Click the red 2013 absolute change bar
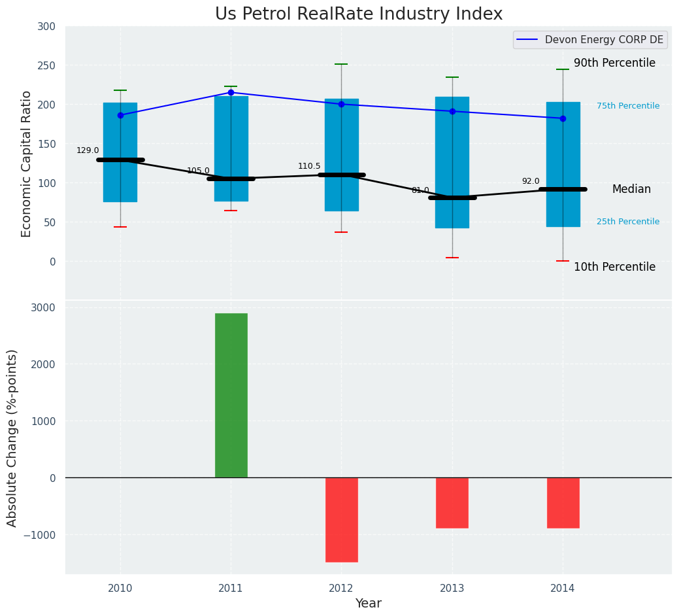 tap(452, 502)
